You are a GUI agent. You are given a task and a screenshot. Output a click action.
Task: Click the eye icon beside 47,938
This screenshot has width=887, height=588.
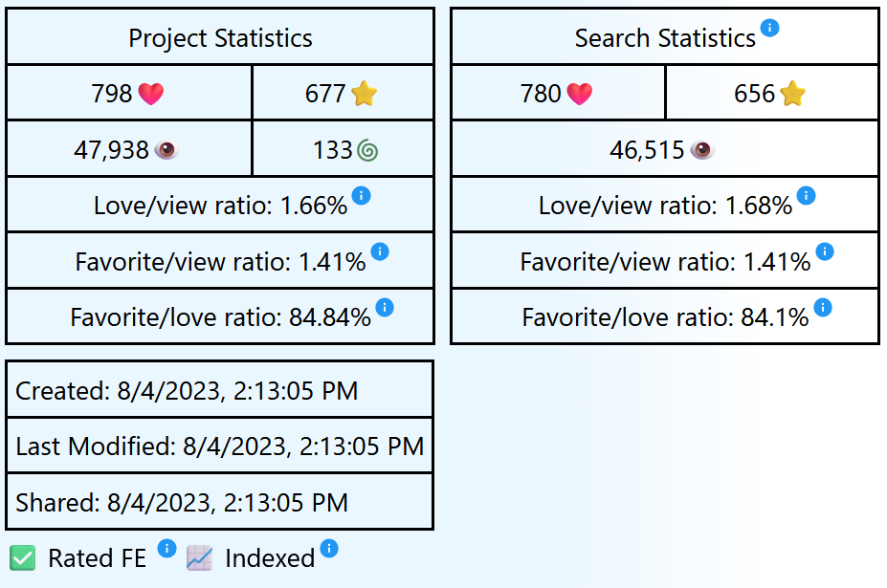tap(166, 150)
